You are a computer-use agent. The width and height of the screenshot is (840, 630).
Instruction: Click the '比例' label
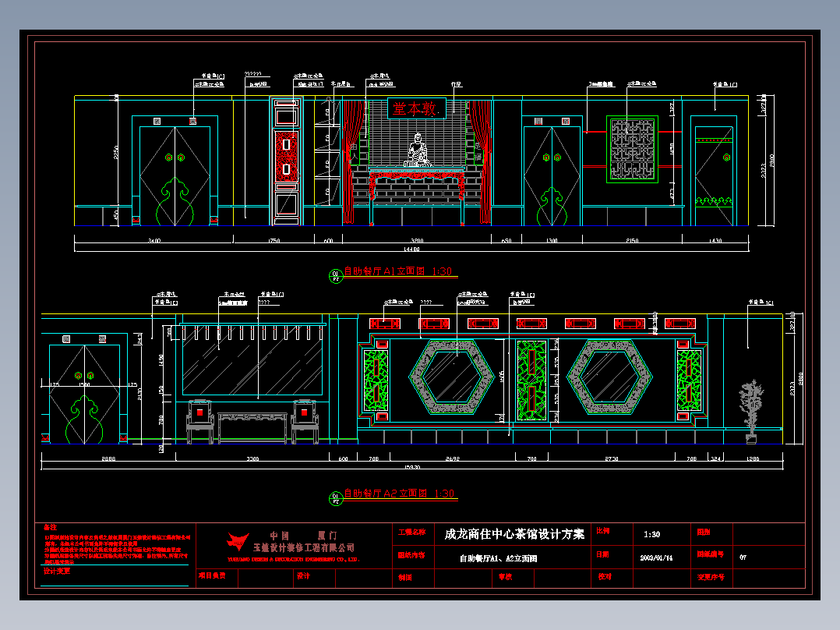602,531
